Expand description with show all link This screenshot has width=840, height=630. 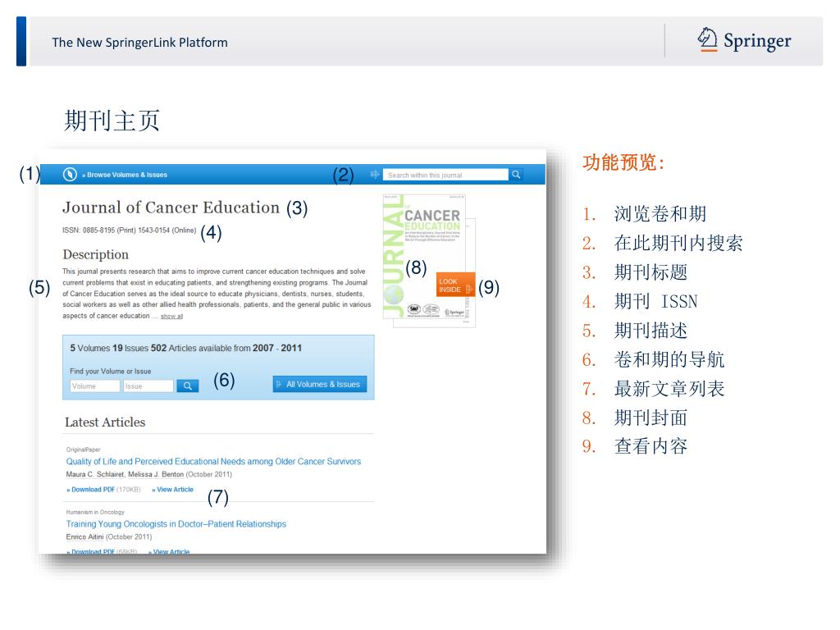point(172,316)
